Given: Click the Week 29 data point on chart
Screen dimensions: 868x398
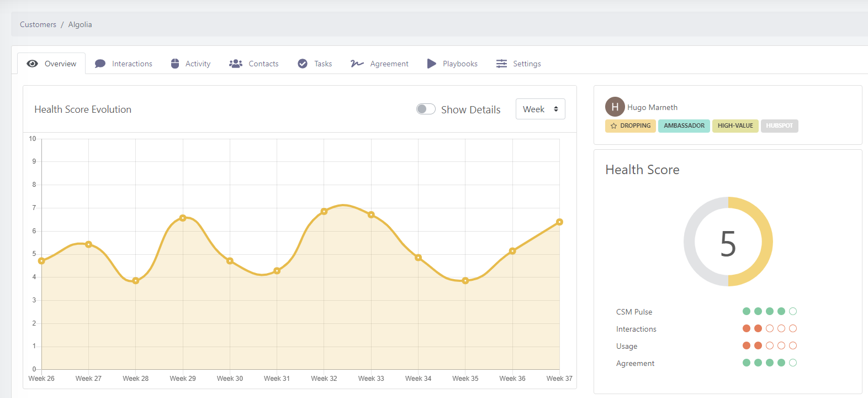Looking at the screenshot, I should 183,218.
